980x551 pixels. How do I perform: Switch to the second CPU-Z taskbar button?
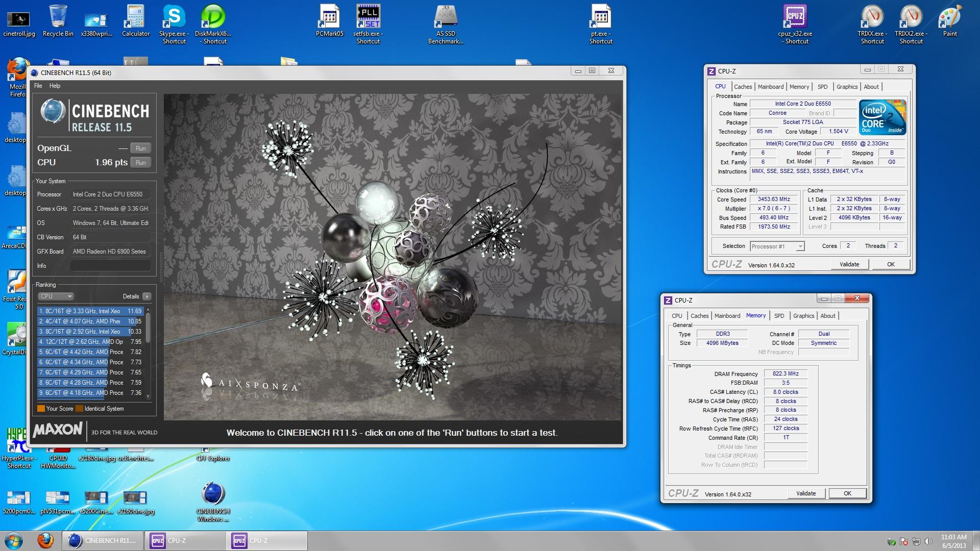coord(267,541)
